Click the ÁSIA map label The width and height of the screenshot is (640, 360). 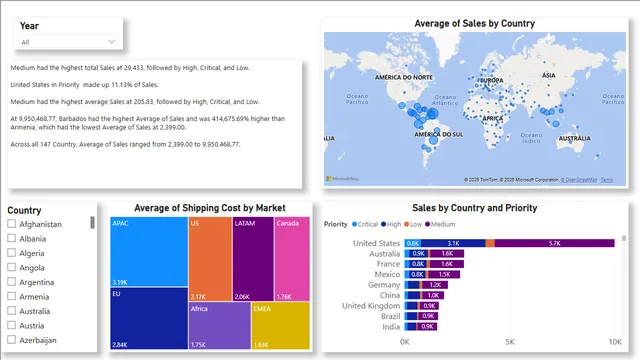[x=549, y=75]
